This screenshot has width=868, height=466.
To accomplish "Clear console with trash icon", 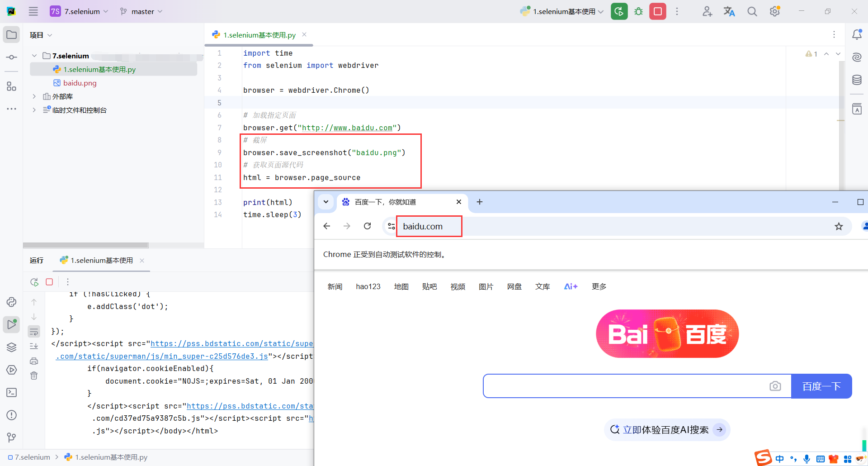I will pyautogui.click(x=34, y=376).
